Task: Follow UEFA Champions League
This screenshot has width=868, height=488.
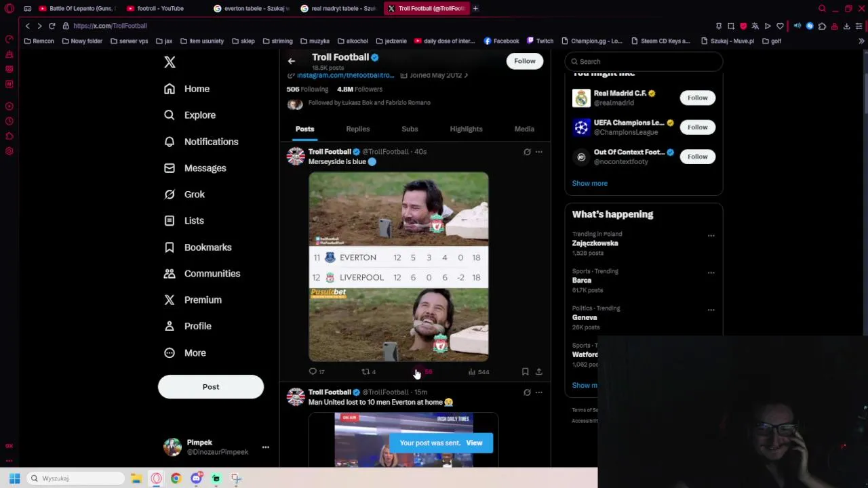Action: [x=697, y=127]
